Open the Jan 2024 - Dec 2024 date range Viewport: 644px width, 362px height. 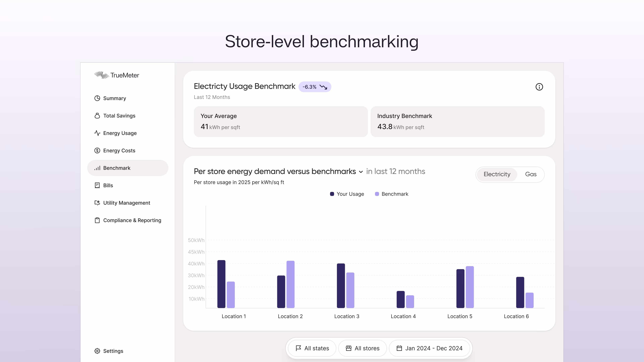click(430, 348)
